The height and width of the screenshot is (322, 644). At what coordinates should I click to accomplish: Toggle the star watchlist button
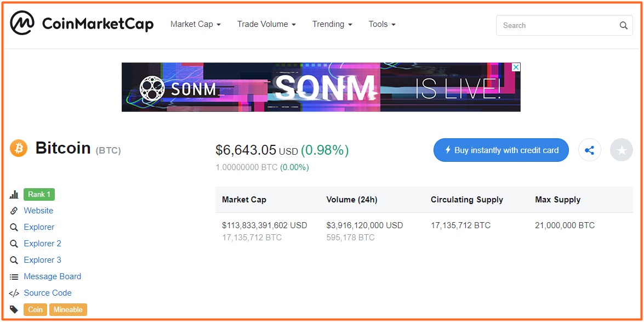pyautogui.click(x=622, y=150)
